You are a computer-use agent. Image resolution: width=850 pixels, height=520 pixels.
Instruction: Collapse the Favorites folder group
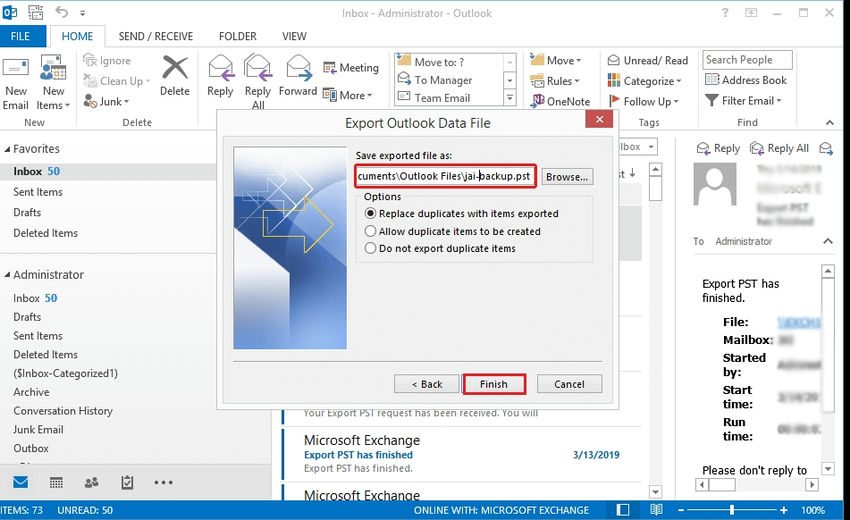7,149
